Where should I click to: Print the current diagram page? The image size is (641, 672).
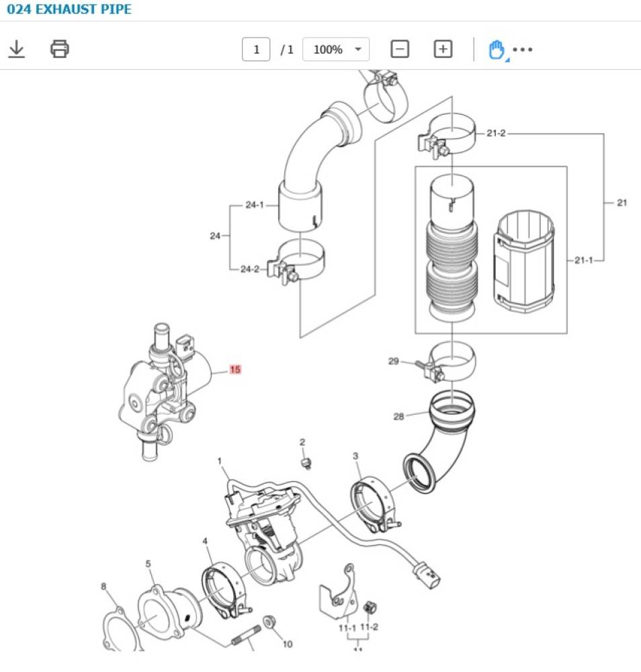coord(60,49)
